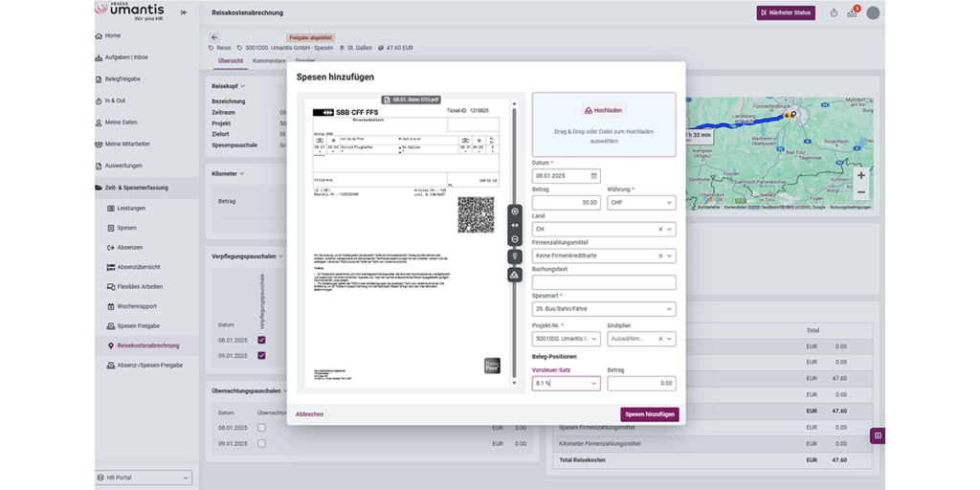The height and width of the screenshot is (490, 980).
Task: Open notifications inbox with red badge
Action: [x=852, y=12]
